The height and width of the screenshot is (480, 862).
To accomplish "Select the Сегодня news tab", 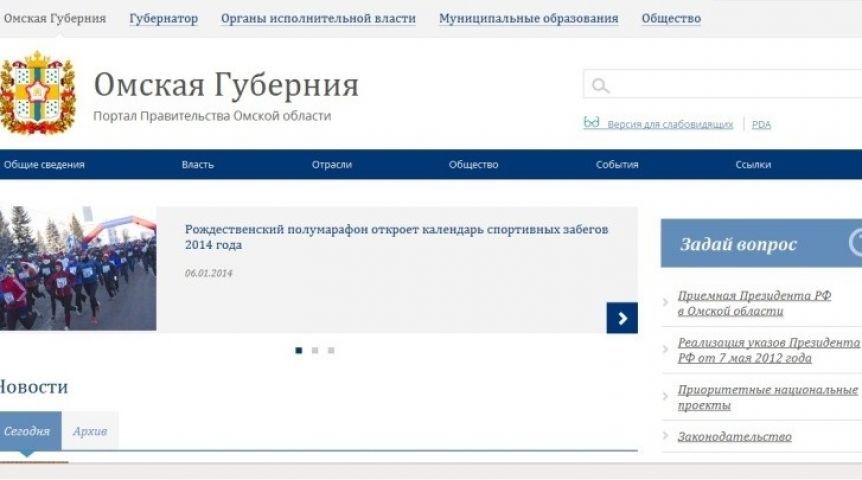I will coord(27,431).
